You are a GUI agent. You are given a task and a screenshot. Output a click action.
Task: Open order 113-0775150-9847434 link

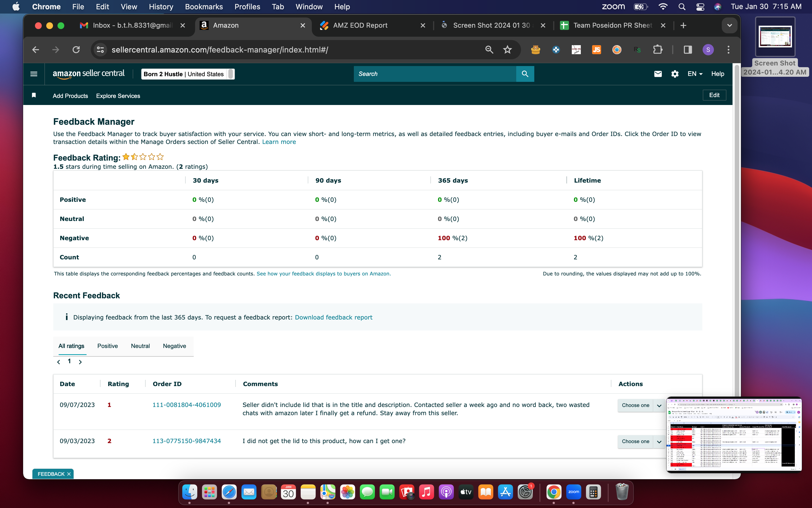187,441
